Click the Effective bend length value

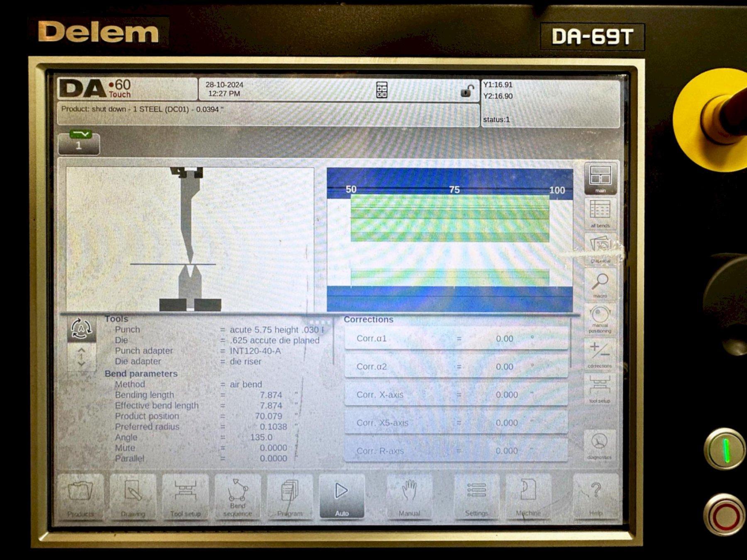point(271,406)
